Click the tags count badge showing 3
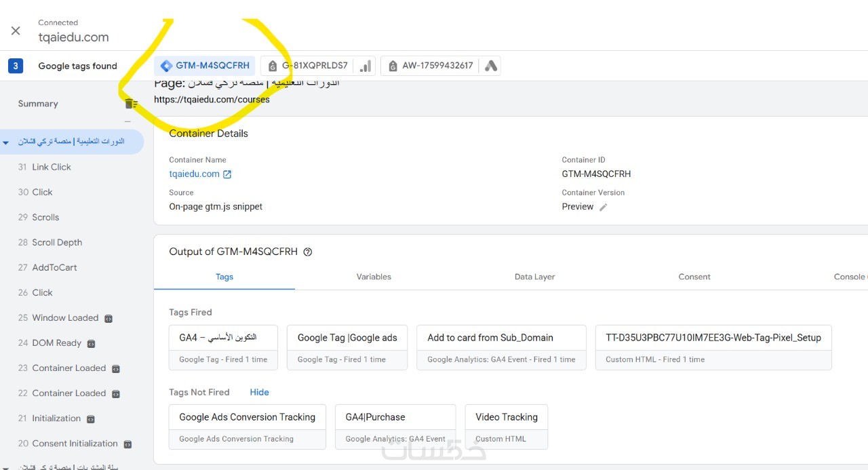This screenshot has width=868, height=470. [16, 66]
